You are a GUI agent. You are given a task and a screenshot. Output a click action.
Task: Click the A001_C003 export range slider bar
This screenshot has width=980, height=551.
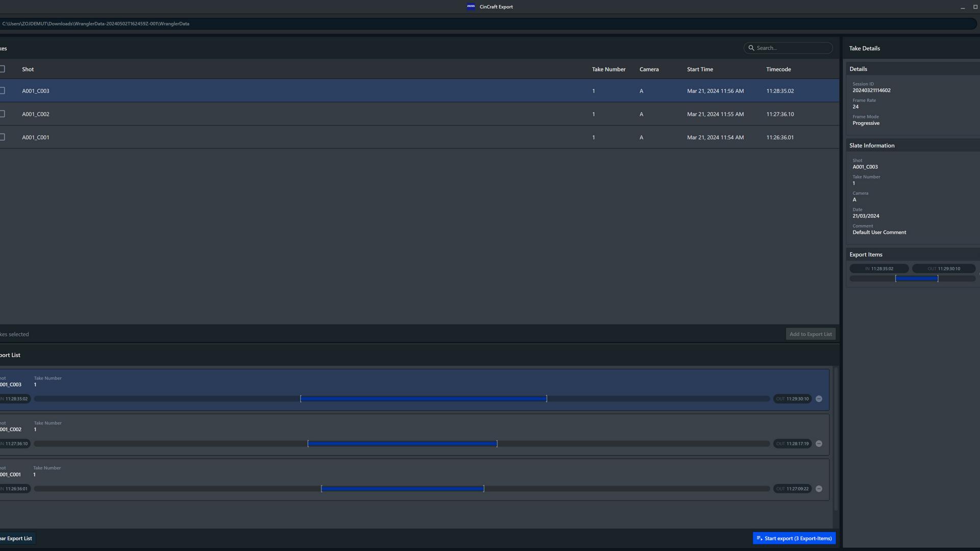(402, 399)
